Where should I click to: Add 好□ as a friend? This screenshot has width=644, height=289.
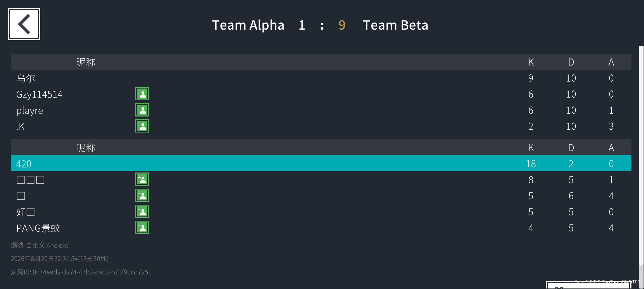[x=142, y=212]
